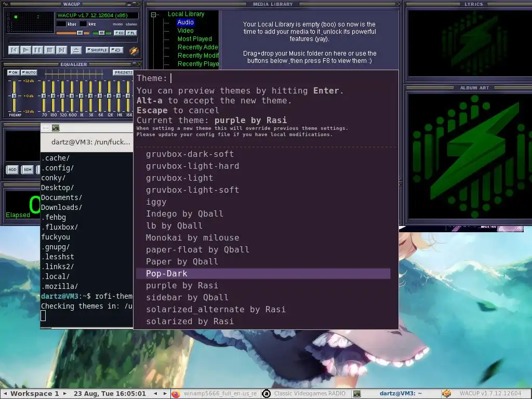Select Monokai by milouse theme

(x=263, y=237)
